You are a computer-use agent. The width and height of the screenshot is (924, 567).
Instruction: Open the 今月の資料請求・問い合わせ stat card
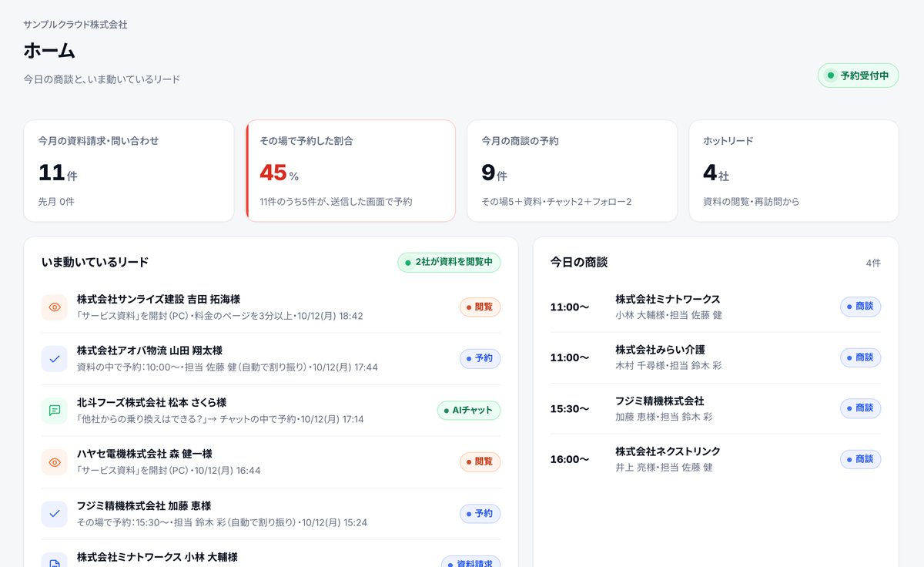click(129, 171)
